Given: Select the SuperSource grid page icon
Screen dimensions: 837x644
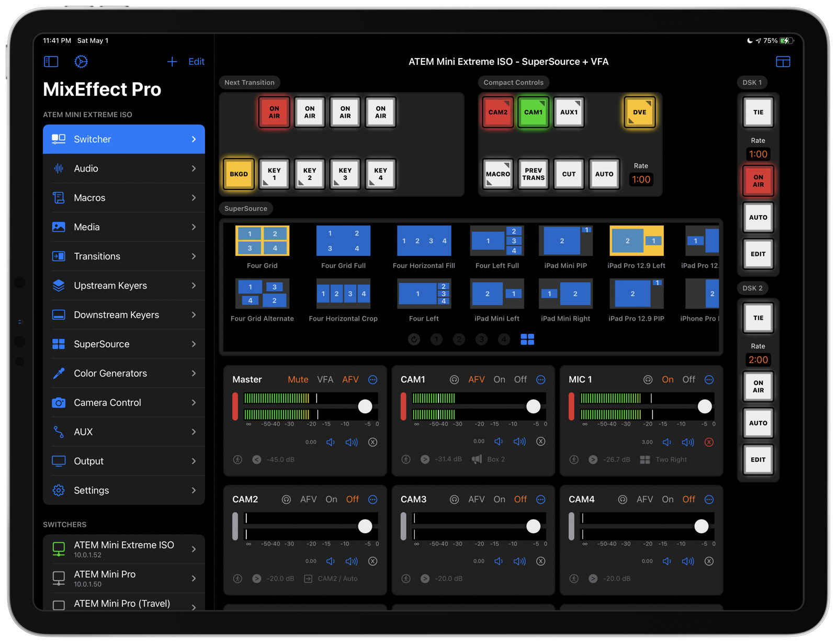Looking at the screenshot, I should coord(527,340).
